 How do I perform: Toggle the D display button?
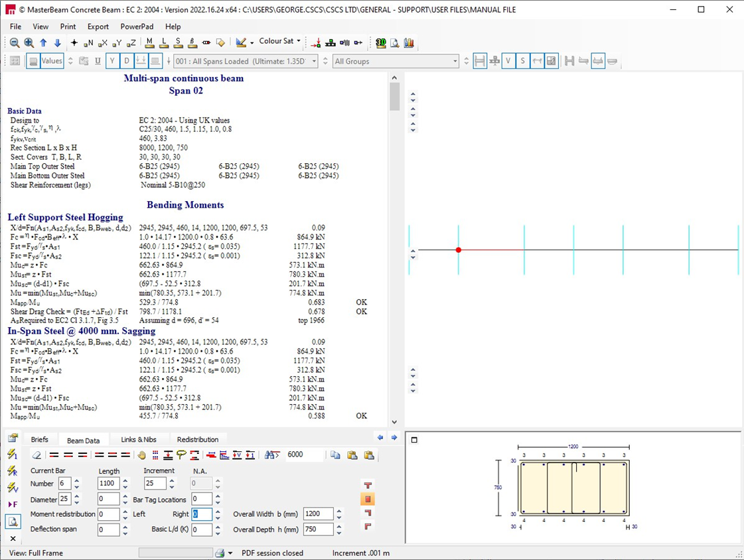127,60
